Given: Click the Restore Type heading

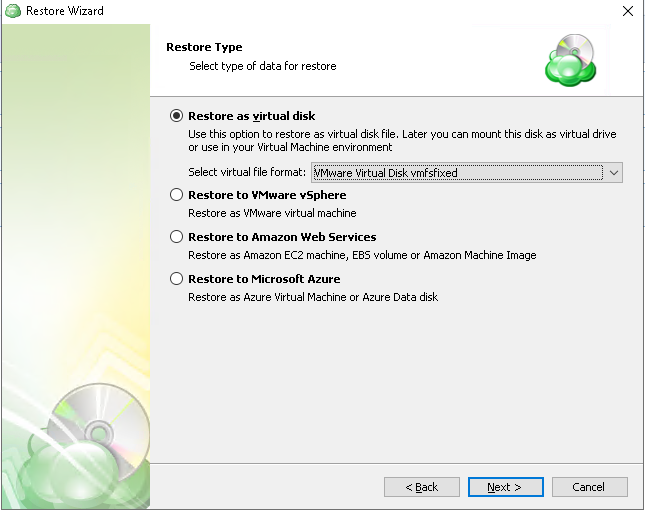Looking at the screenshot, I should pyautogui.click(x=203, y=47).
